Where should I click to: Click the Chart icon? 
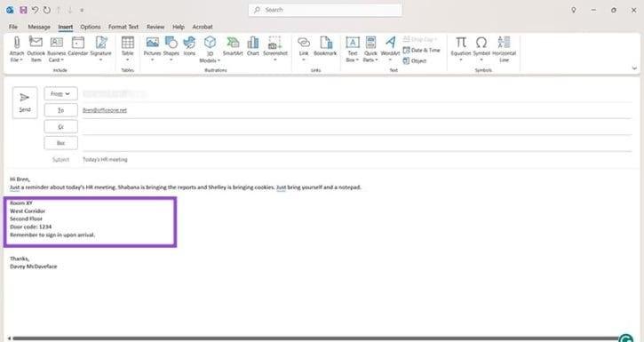[x=253, y=46]
